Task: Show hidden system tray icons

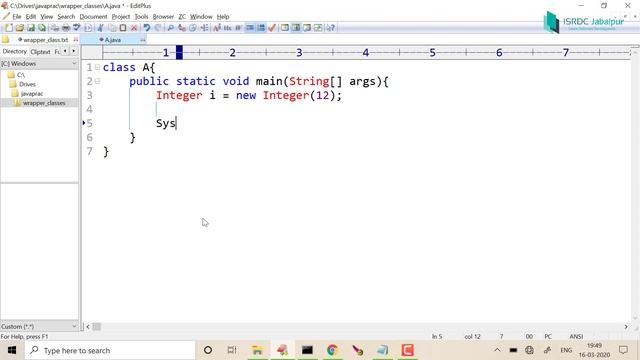Action: tap(497, 350)
